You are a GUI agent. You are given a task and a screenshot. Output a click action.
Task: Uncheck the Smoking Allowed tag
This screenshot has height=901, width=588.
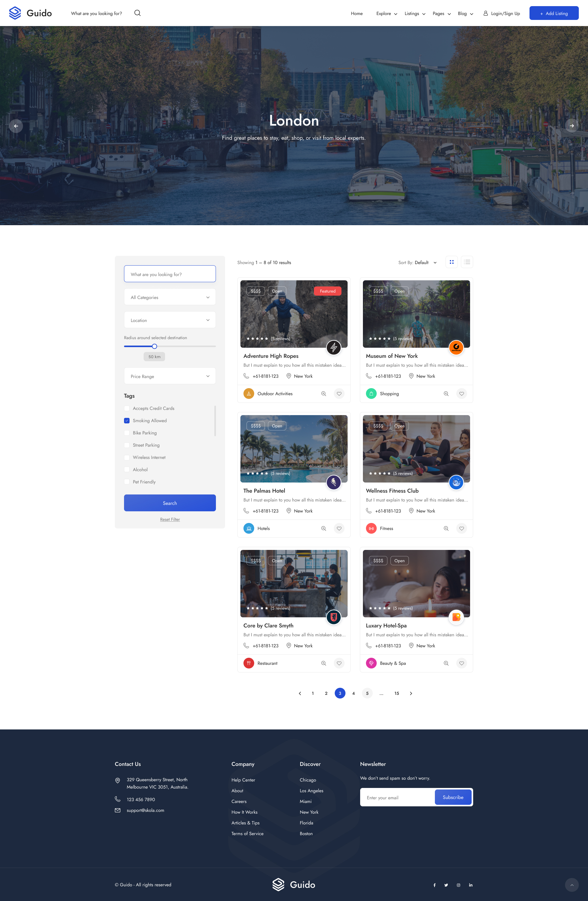(127, 421)
